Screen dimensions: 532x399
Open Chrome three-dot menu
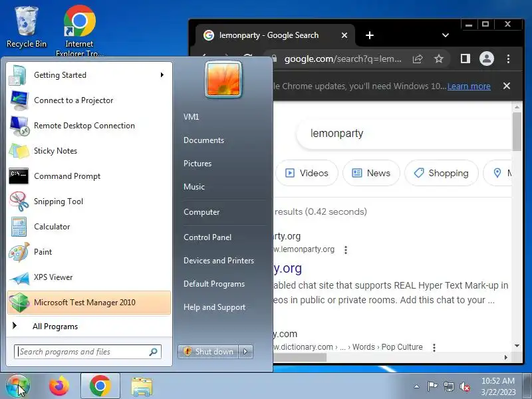(508, 59)
